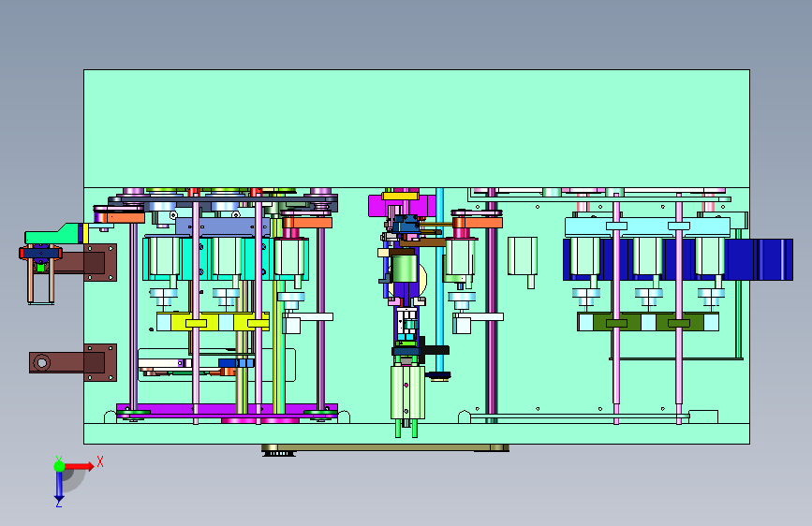Click the red X axis arrow of the triad

79,466
